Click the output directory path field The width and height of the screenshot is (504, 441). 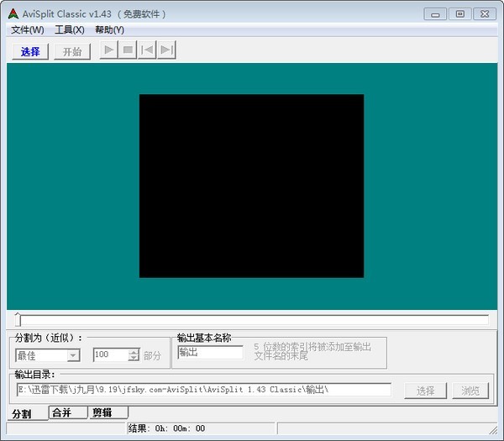(204, 390)
